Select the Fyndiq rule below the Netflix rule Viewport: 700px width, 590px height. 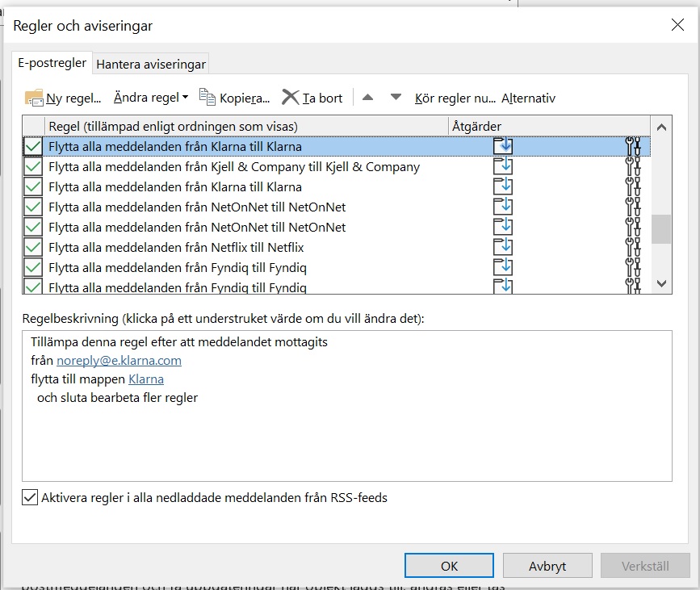178,267
